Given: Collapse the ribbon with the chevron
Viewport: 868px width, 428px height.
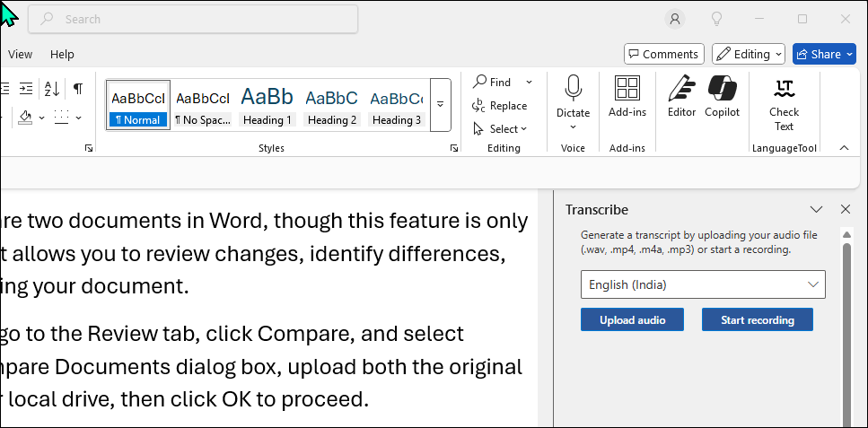Looking at the screenshot, I should (844, 148).
